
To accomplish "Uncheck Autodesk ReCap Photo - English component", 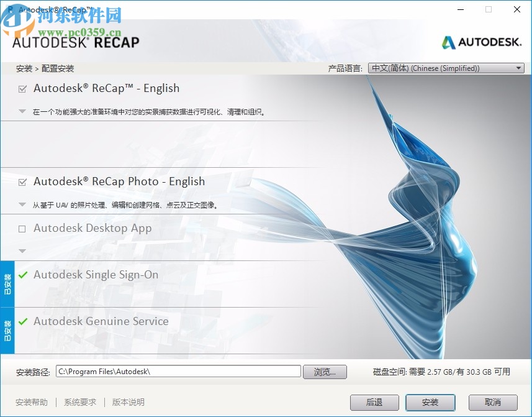I will click(x=22, y=181).
